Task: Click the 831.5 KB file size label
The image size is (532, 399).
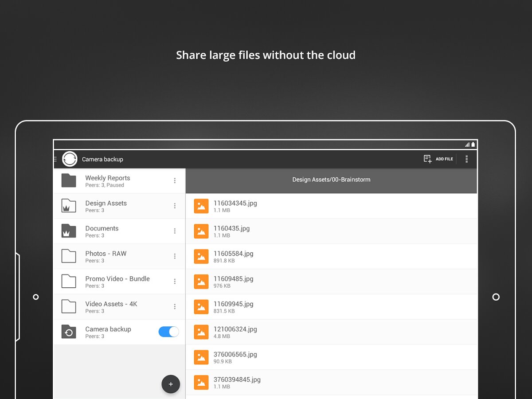Action: [224, 311]
